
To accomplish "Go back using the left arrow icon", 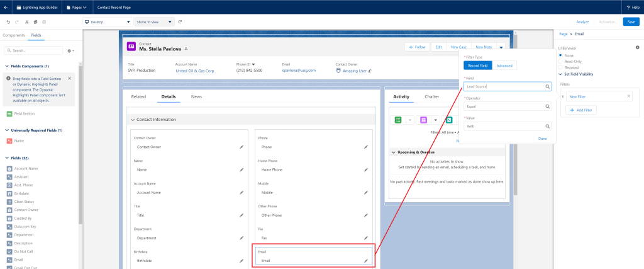I will point(6,8).
